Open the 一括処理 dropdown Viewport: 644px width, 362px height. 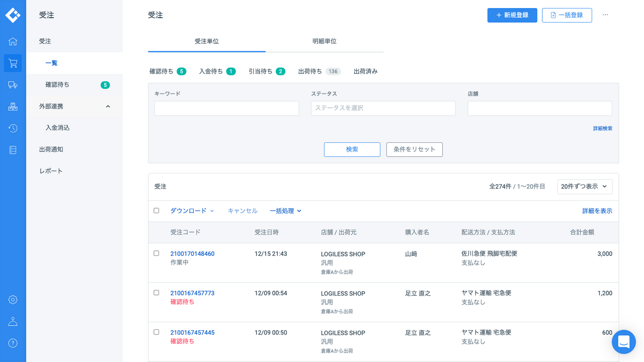[285, 211]
